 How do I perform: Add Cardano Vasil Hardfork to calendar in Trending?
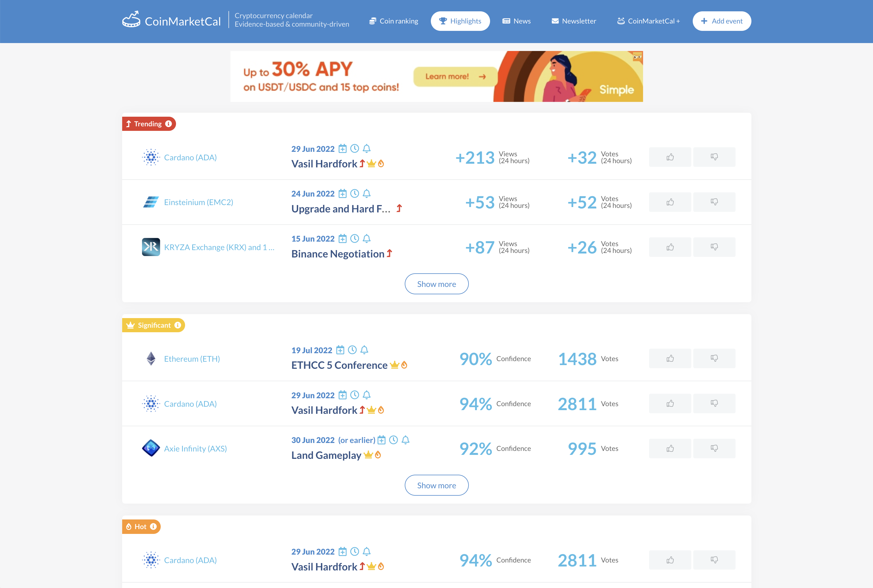342,149
